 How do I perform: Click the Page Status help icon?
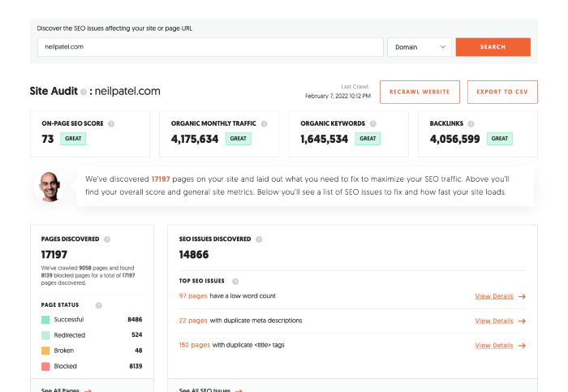(98, 305)
